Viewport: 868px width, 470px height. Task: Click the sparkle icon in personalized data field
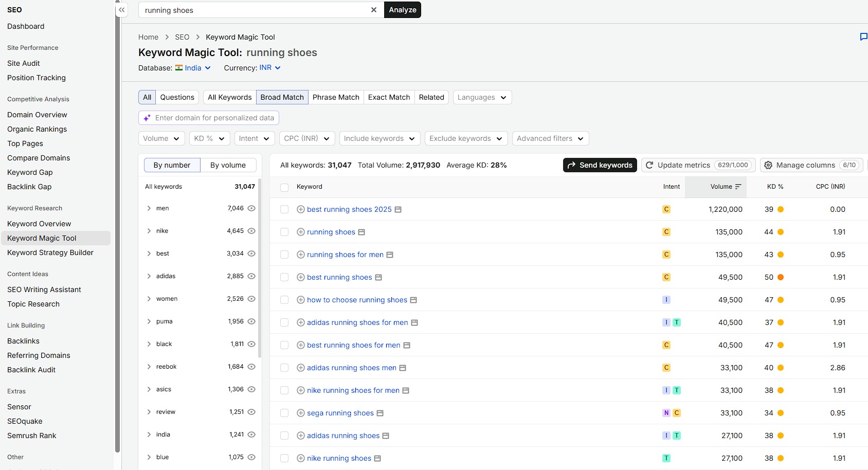pos(147,118)
